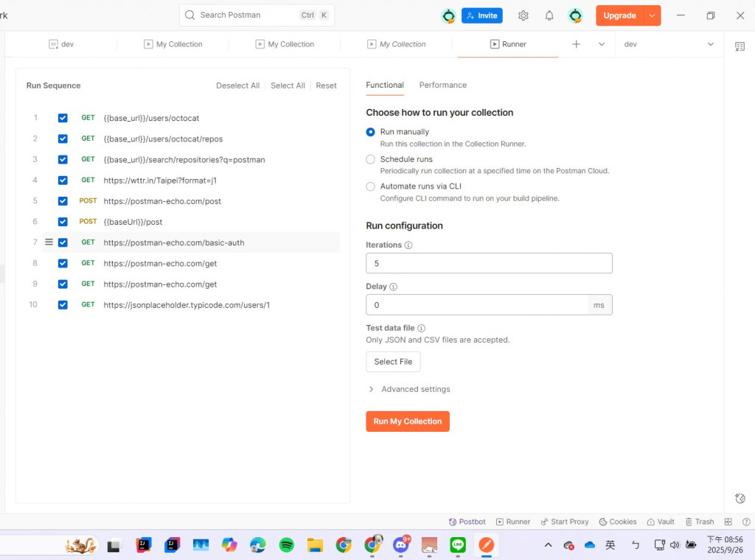Open the Upgrade button dropdown arrow
This screenshot has width=755, height=560.
[x=652, y=15]
